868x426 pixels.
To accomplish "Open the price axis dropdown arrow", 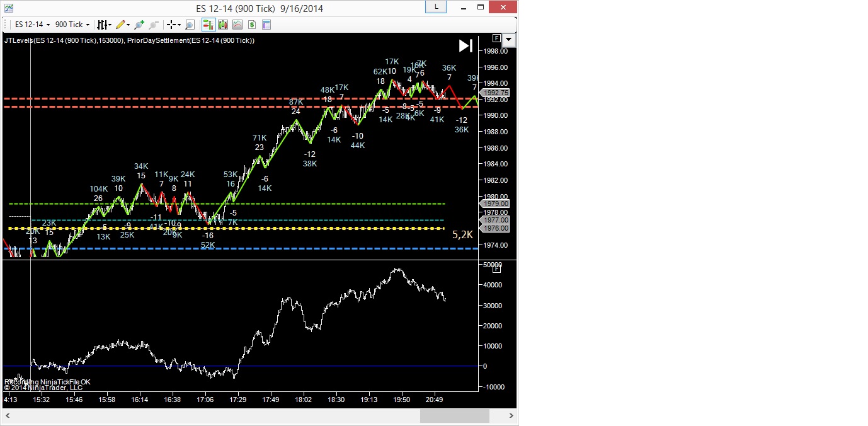I will [x=509, y=39].
